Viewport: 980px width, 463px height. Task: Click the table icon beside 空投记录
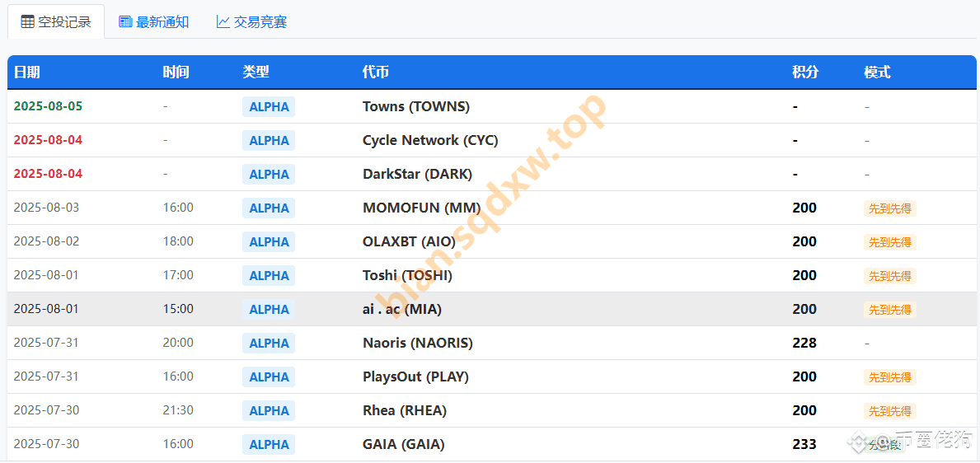pyautogui.click(x=27, y=22)
